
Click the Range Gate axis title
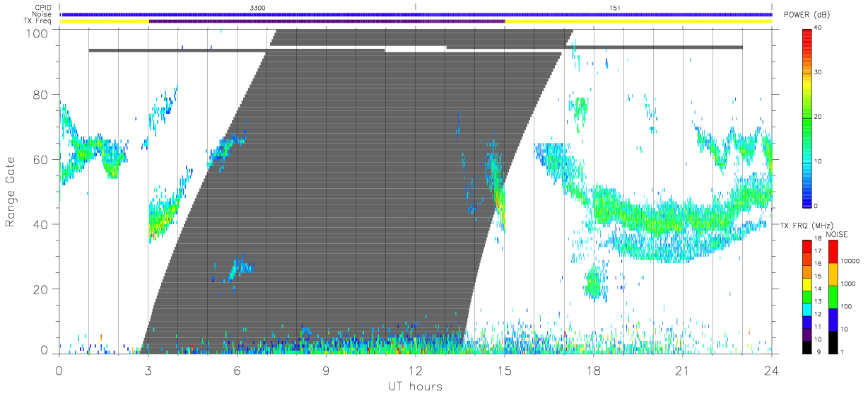(x=11, y=192)
